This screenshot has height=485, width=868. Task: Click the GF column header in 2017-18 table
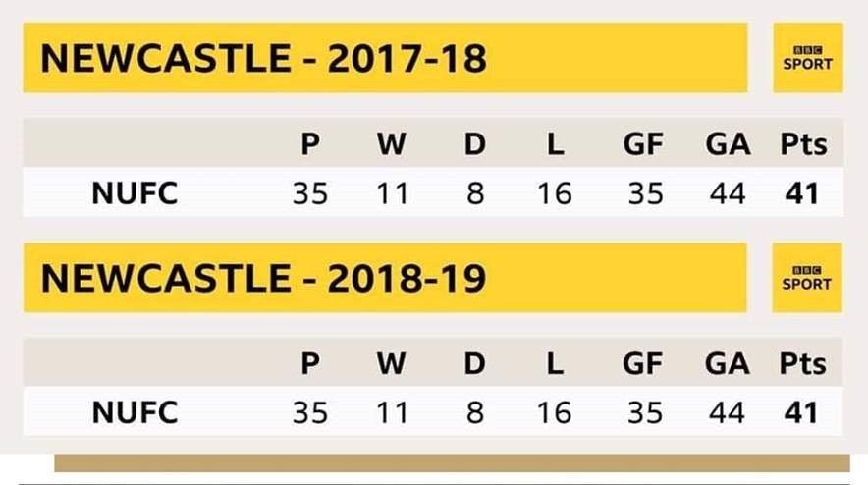[643, 145]
